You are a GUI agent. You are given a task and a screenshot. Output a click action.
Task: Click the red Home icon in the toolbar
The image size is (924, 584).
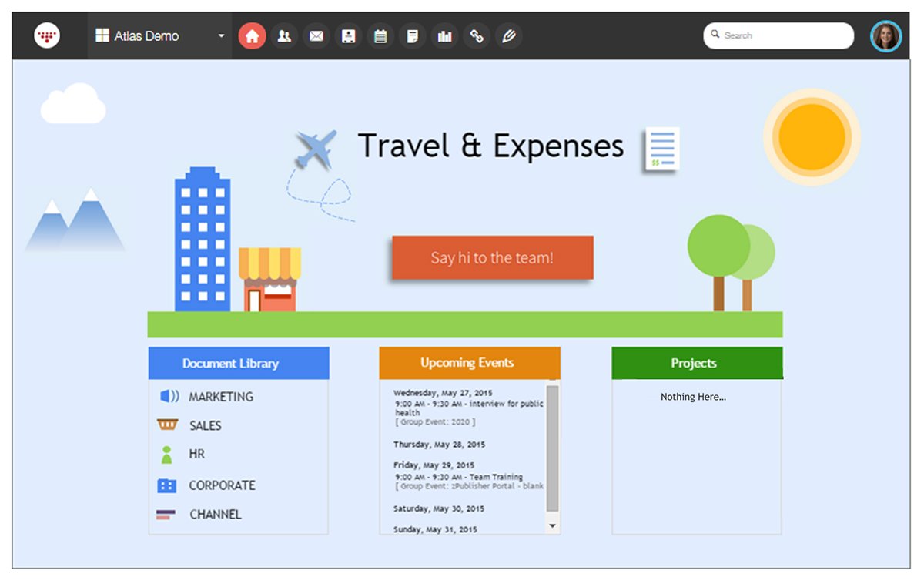click(x=252, y=35)
